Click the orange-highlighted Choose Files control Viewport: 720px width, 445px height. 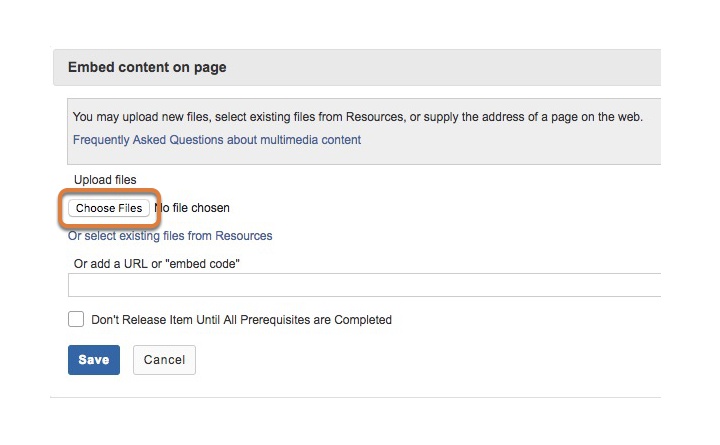[x=109, y=208]
